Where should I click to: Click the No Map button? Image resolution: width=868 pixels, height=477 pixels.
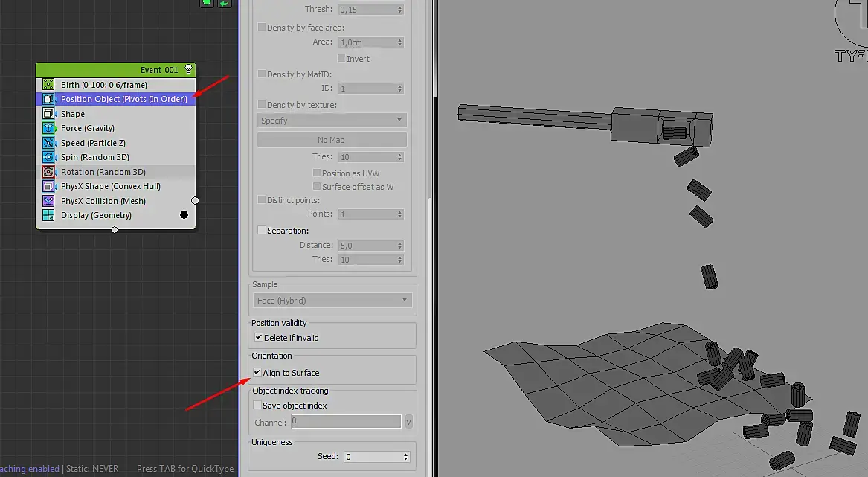pyautogui.click(x=332, y=140)
